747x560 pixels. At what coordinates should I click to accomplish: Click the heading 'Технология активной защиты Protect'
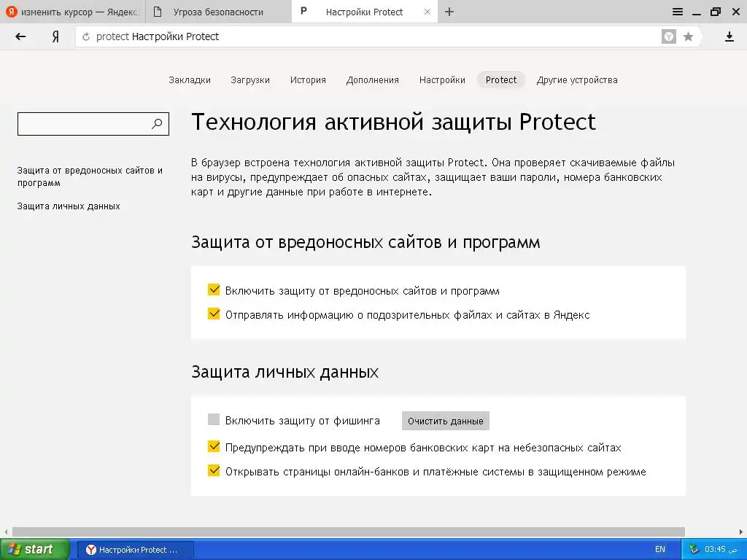pos(393,122)
